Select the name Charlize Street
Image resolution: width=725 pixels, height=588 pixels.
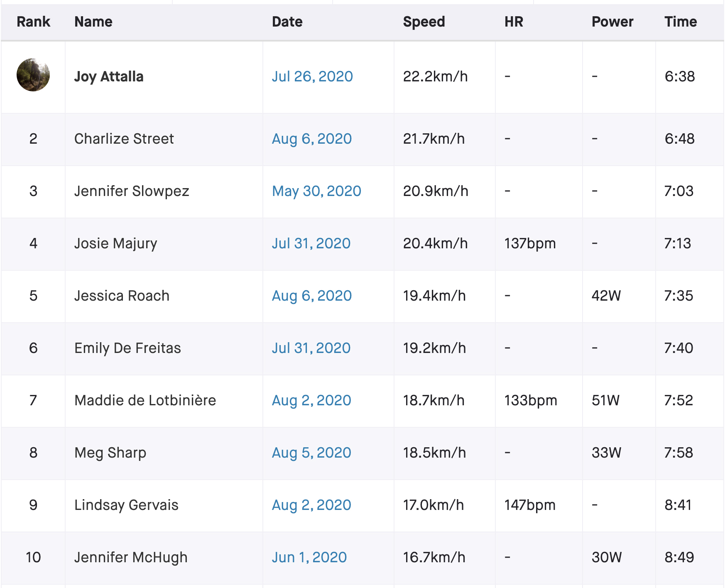[124, 139]
